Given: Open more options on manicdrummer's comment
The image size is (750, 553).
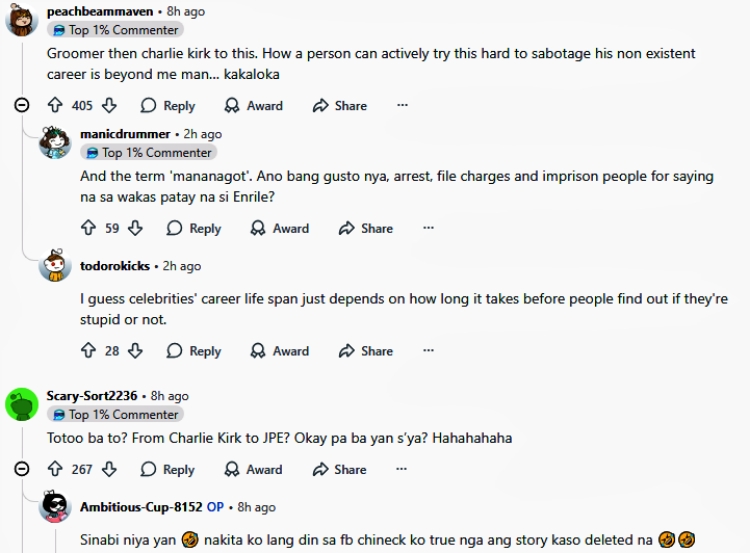Looking at the screenshot, I should tap(428, 228).
